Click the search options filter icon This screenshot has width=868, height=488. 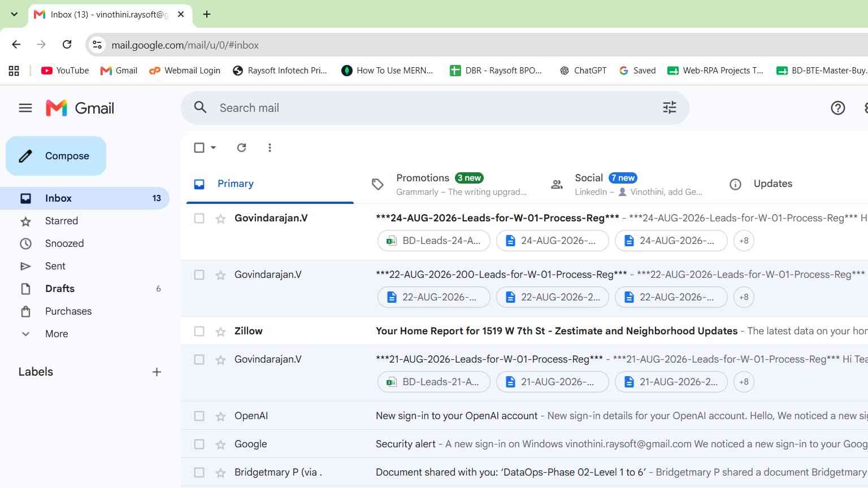coord(670,108)
